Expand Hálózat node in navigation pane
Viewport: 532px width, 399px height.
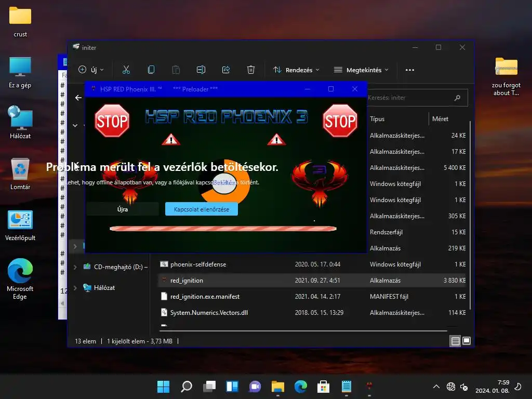point(75,288)
